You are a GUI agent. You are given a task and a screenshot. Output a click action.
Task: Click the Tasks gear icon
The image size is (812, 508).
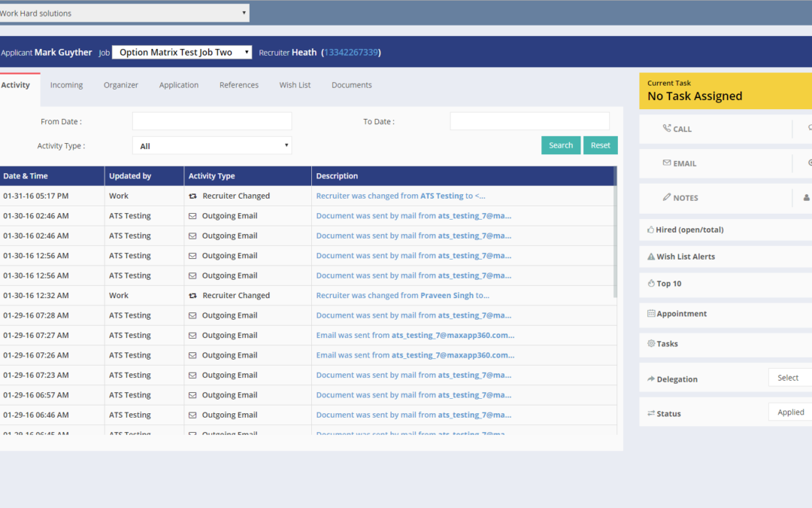pos(651,344)
